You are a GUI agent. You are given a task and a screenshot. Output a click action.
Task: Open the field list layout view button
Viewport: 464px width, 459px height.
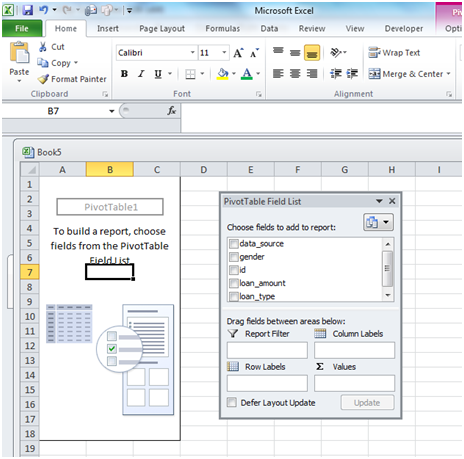point(378,222)
